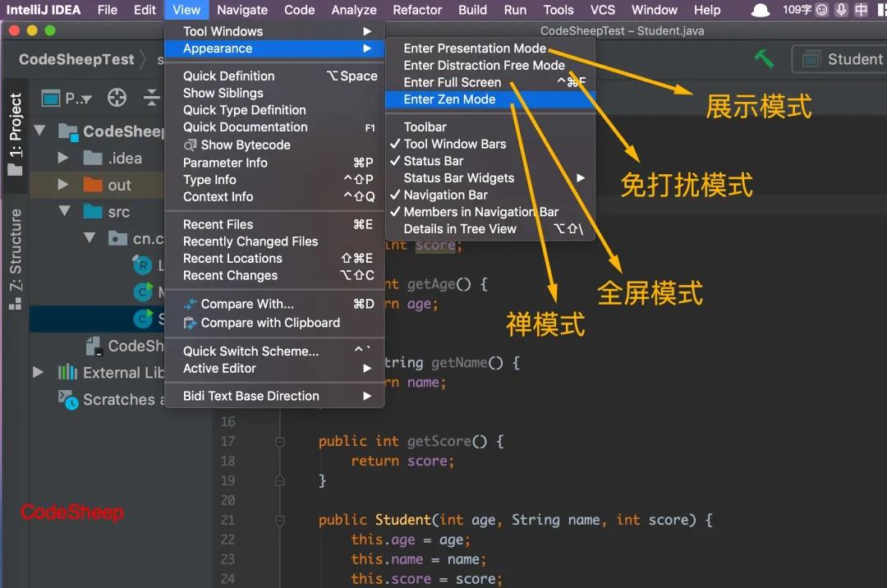The image size is (887, 588).
Task: Open the Navigate menu
Action: coord(242,10)
